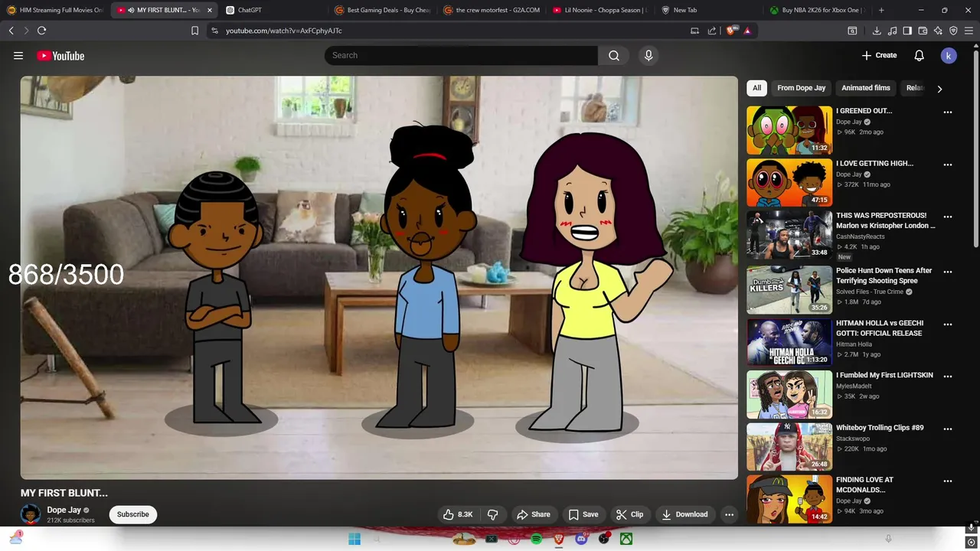Select the From Dope Jay chip
This screenshot has width=980, height=551.
coord(801,88)
